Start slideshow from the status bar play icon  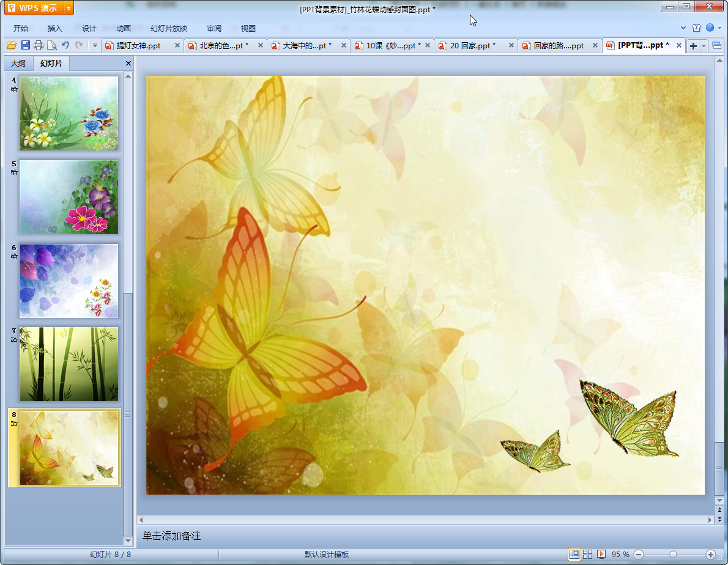pos(601,555)
